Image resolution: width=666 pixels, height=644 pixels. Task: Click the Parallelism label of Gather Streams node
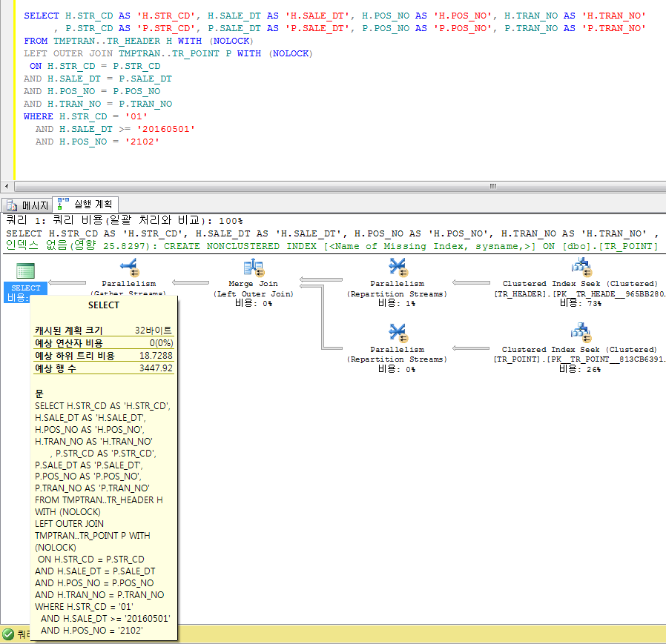pos(129,284)
